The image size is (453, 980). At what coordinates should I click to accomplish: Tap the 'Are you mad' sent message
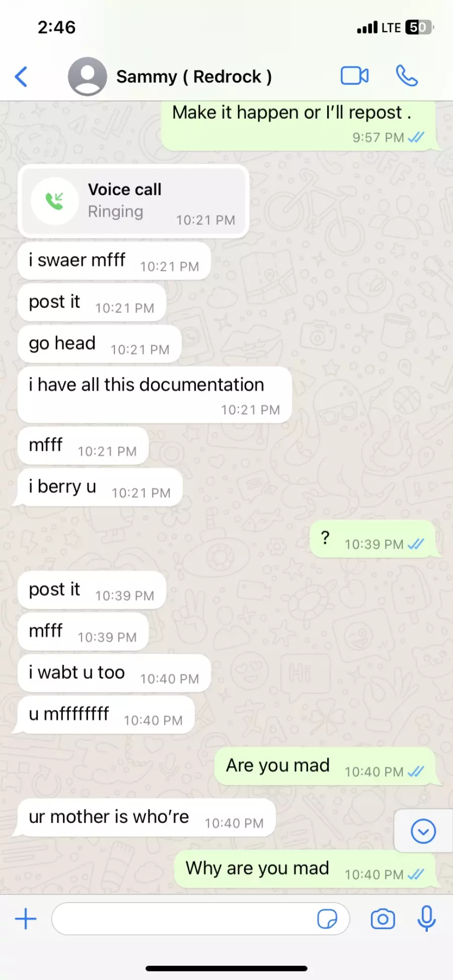click(x=326, y=766)
